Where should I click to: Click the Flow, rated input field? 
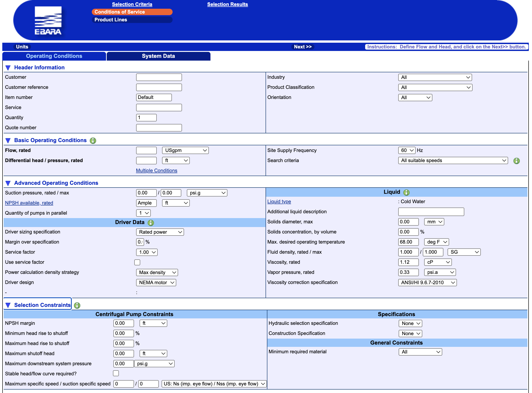[146, 150]
